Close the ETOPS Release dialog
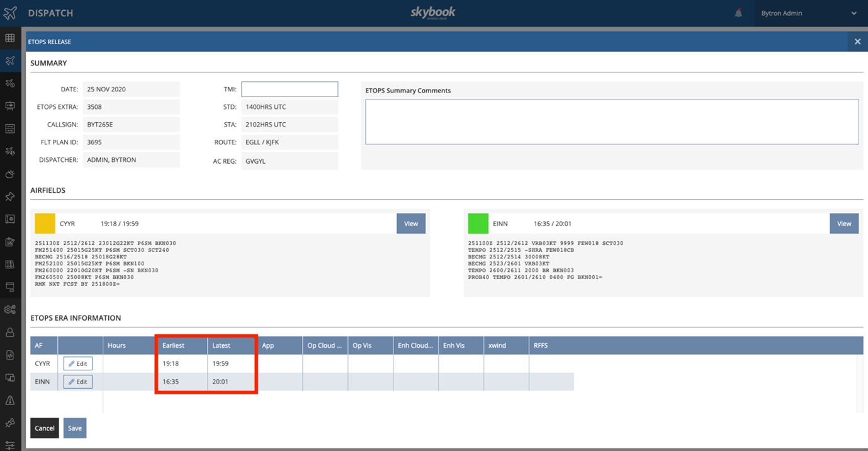This screenshot has width=868, height=451. point(857,42)
